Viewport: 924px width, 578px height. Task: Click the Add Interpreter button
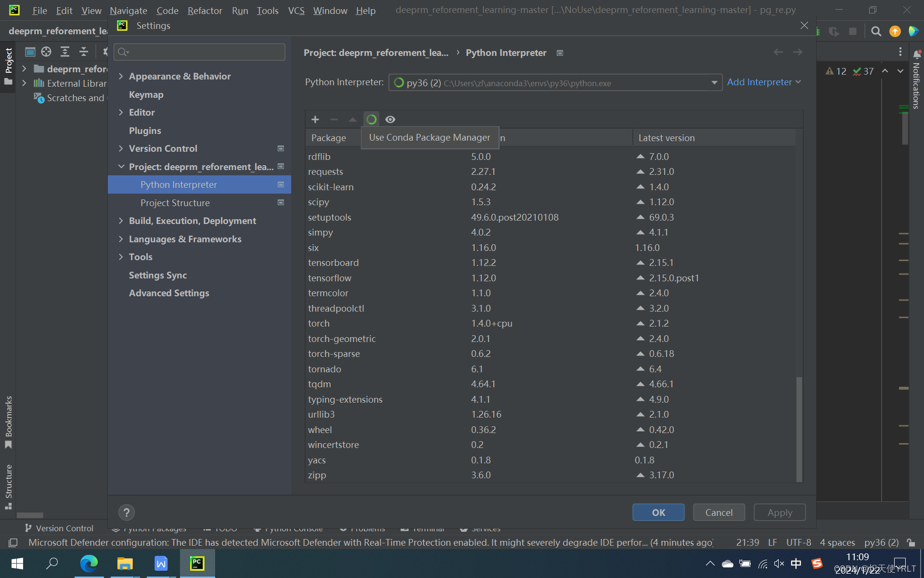tap(763, 82)
